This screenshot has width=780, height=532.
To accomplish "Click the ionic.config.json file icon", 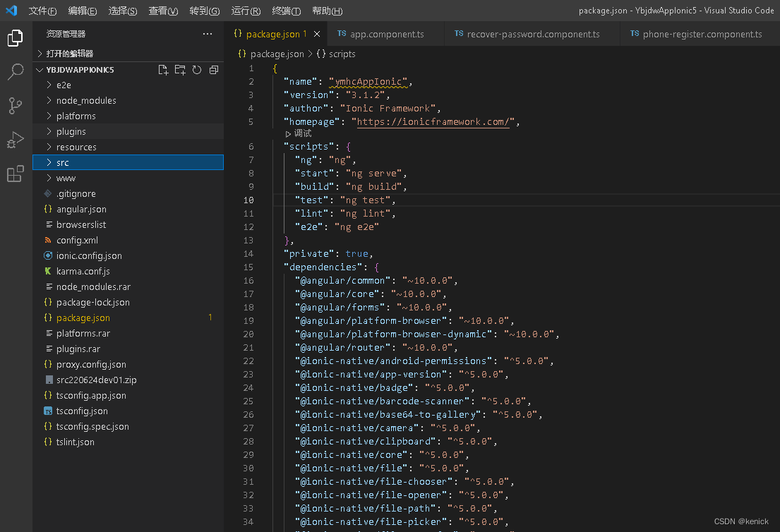I will (48, 255).
